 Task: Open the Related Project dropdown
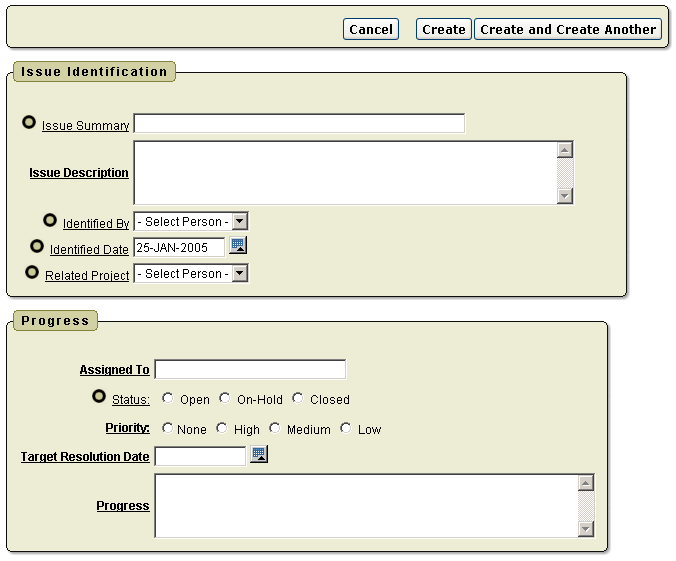tap(239, 273)
